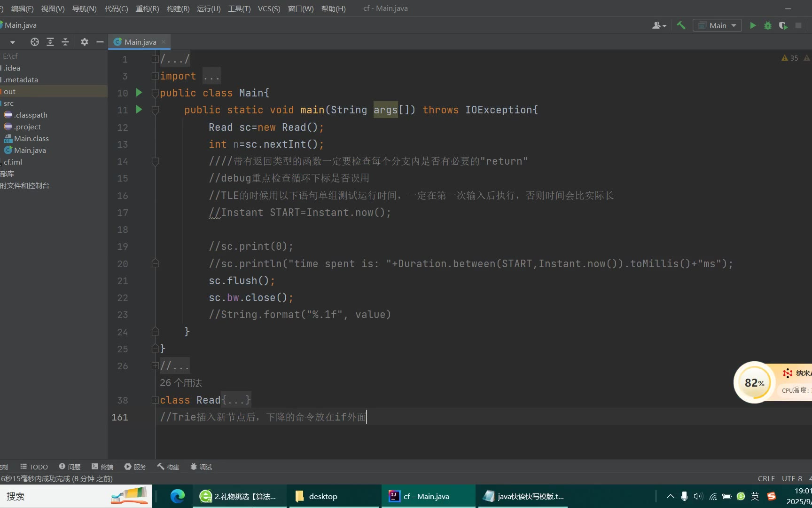Click the Stop process button
The width and height of the screenshot is (812, 508).
point(798,25)
